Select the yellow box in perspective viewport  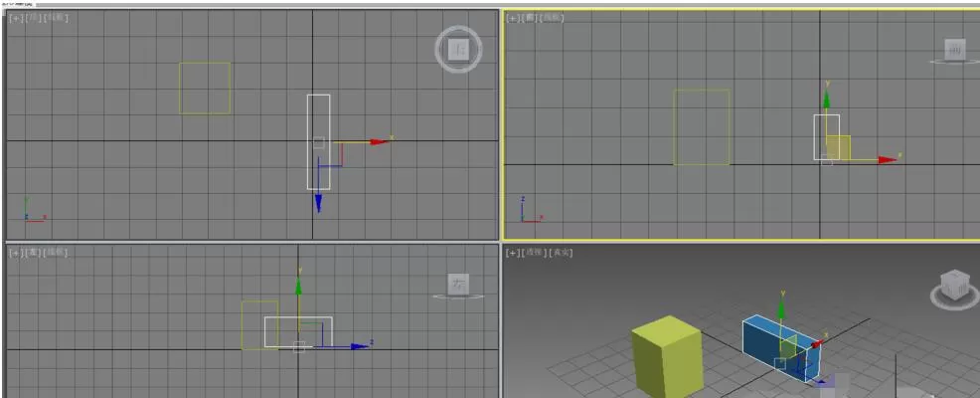(x=667, y=356)
